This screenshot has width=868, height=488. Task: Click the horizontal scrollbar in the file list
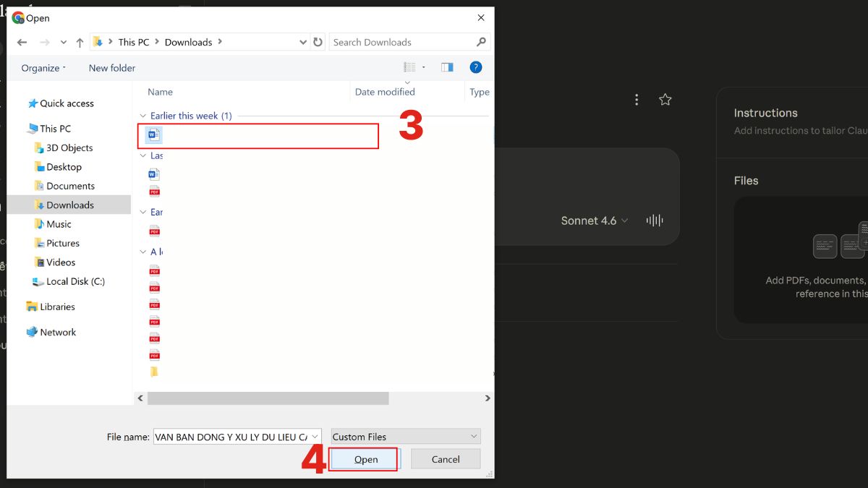click(x=268, y=398)
